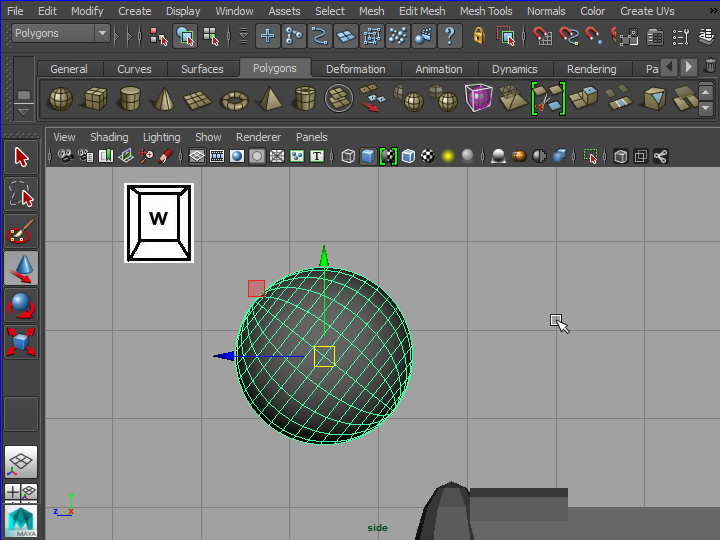The image size is (720, 540).
Task: Open the Create UVs menu
Action: [647, 11]
